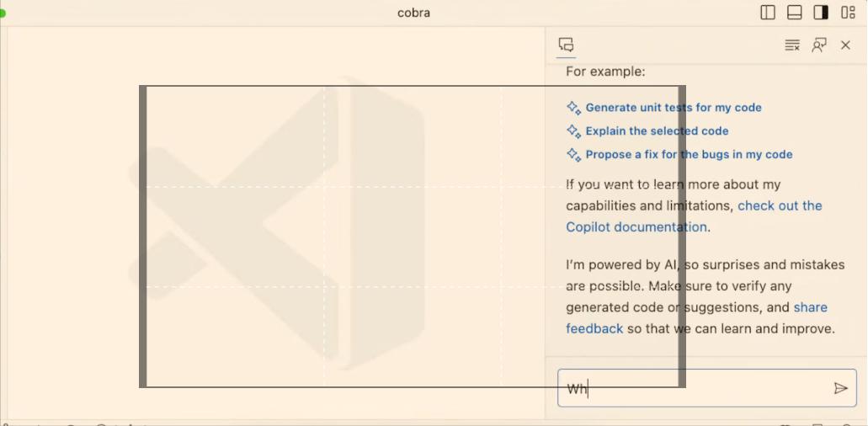Click the left gray handle of the selection frame

tap(143, 237)
